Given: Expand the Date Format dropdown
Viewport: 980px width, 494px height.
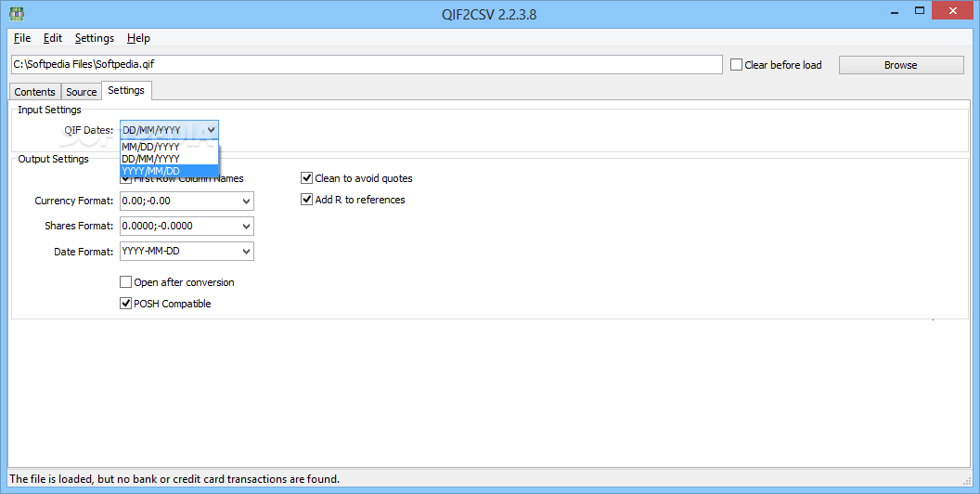Looking at the screenshot, I should point(246,252).
